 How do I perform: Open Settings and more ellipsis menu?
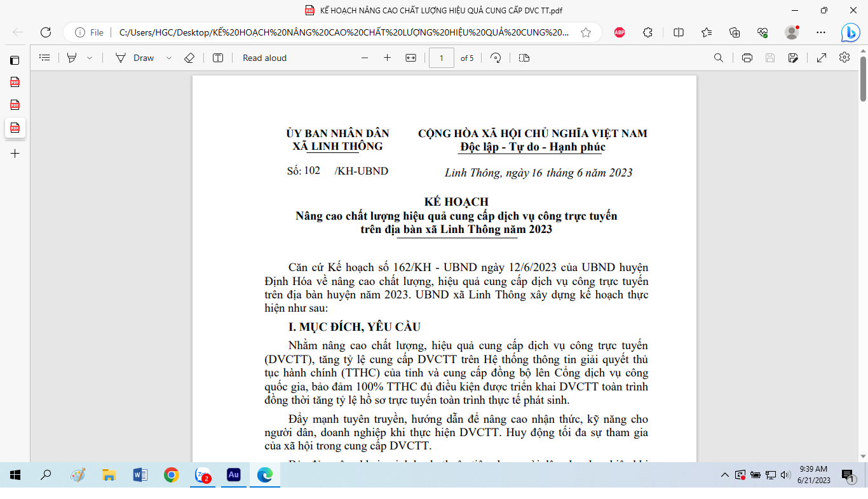coord(821,32)
